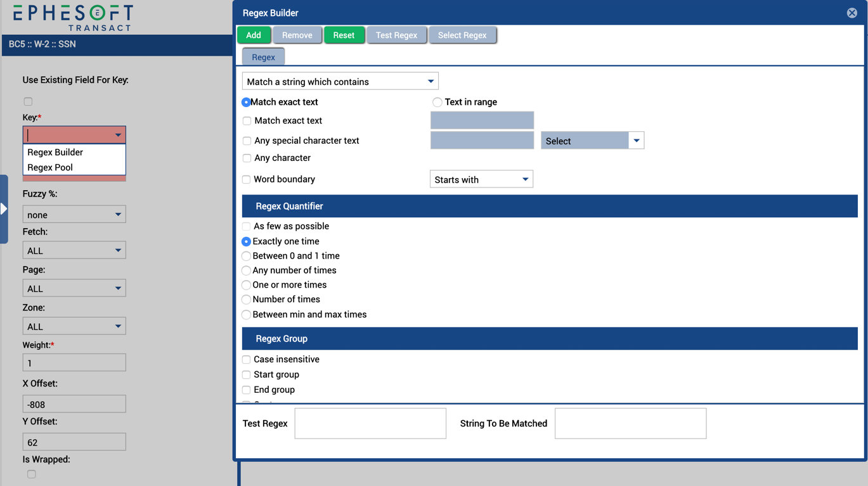This screenshot has width=868, height=486.
Task: Select the Text in range radio button
Action: pyautogui.click(x=437, y=102)
